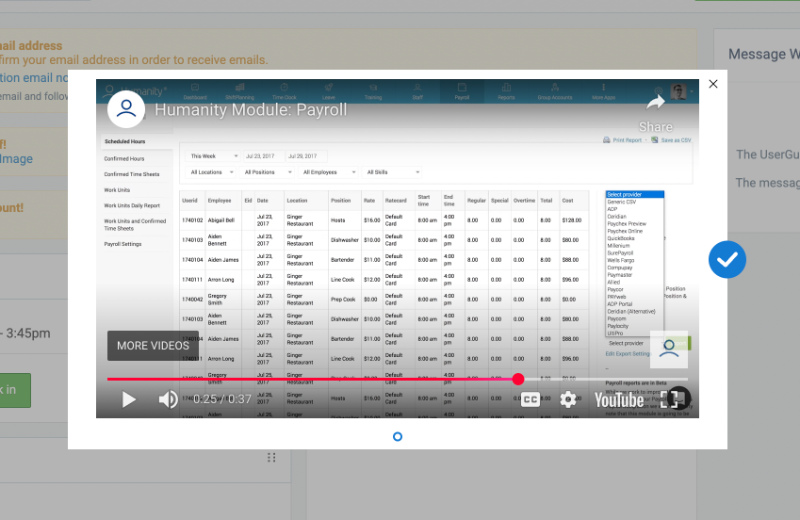Play the Humanity Payroll video
The image size is (800, 520).
[129, 399]
